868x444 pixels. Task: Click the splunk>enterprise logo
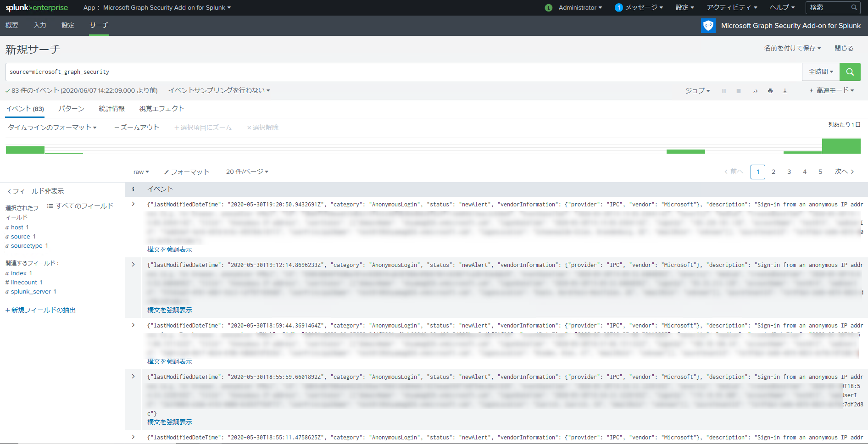pyautogui.click(x=37, y=8)
